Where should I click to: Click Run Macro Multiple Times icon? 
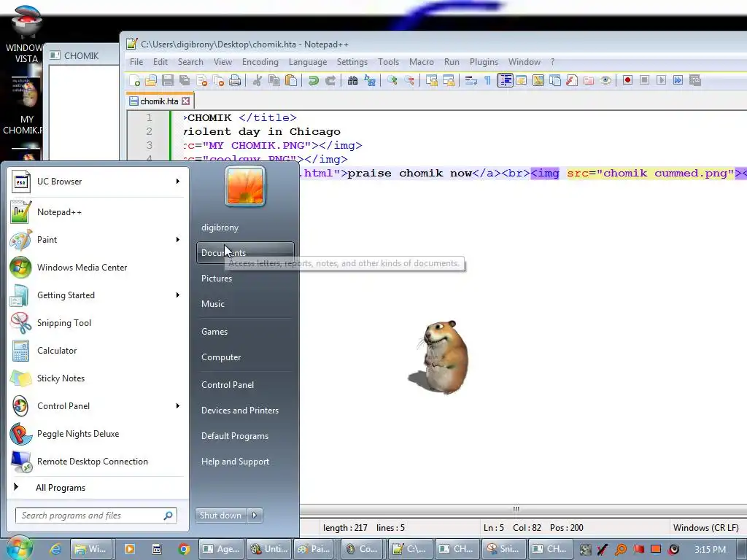coord(678,80)
